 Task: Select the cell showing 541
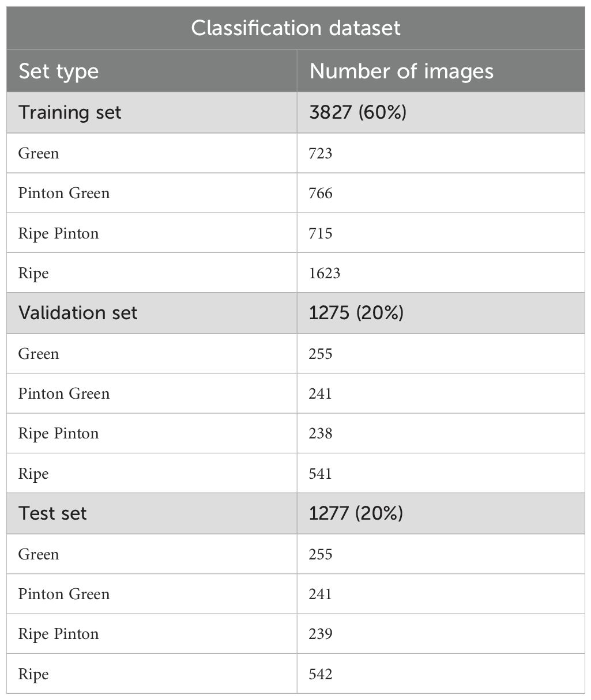point(321,474)
